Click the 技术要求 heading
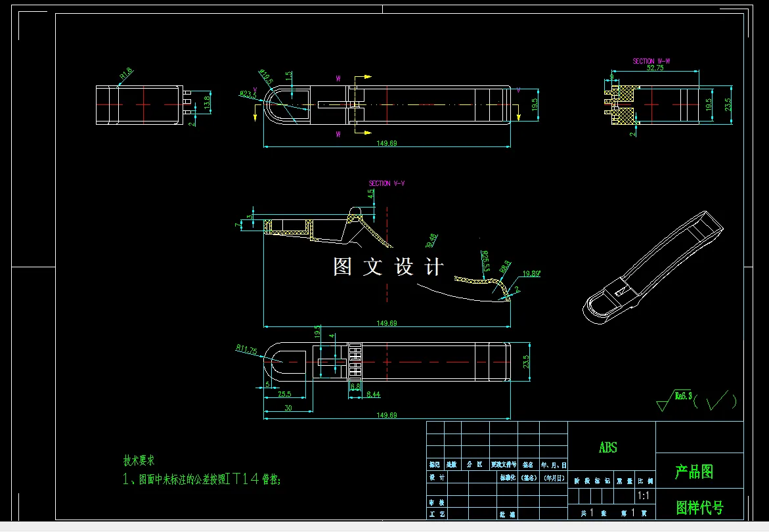The height and width of the screenshot is (532, 769). pos(139,460)
